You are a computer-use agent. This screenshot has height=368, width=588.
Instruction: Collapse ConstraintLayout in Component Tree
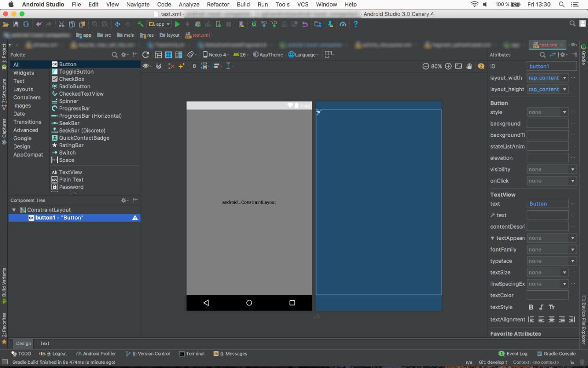point(14,210)
